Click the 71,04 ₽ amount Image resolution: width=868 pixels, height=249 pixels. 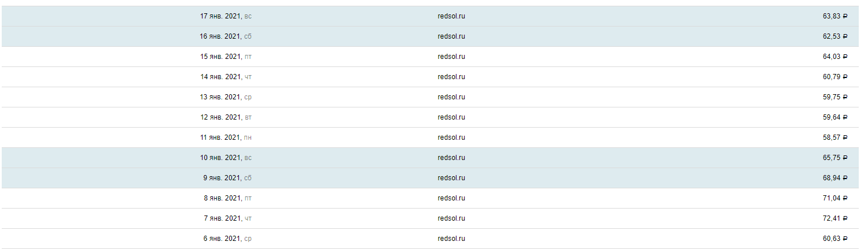pyautogui.click(x=835, y=198)
